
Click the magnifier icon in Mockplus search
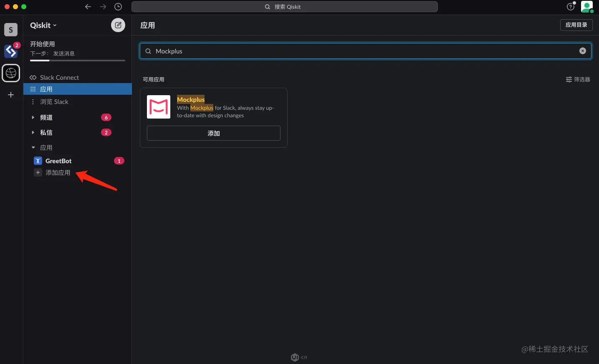point(148,51)
